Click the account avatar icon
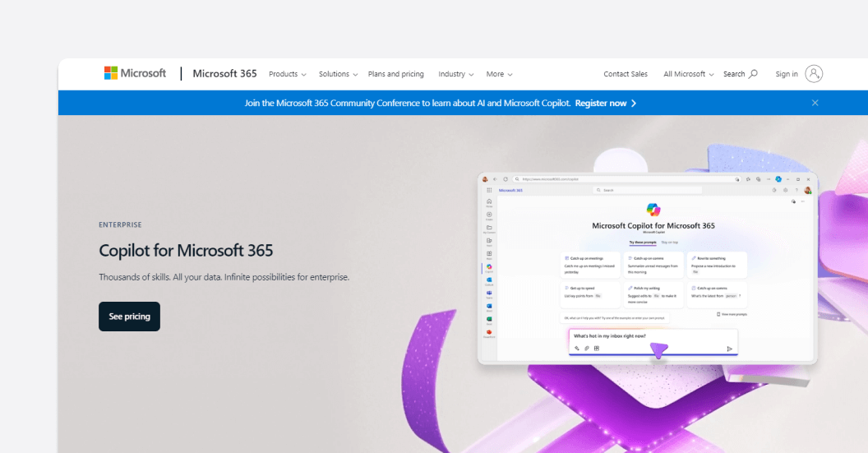 814,74
